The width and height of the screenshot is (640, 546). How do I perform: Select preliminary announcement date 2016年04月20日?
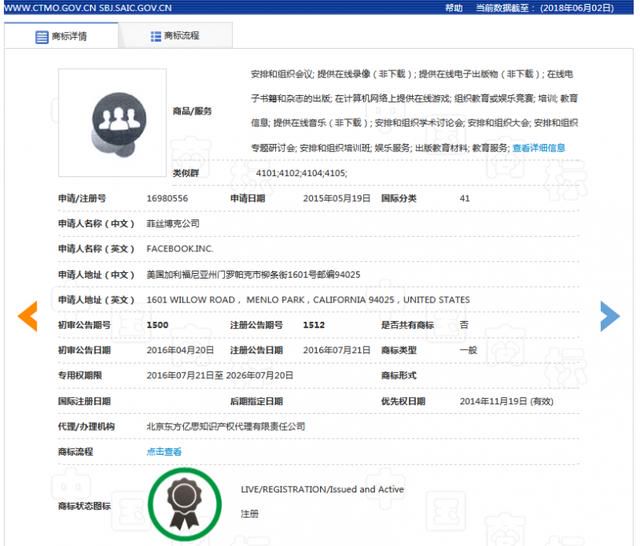tap(180, 350)
